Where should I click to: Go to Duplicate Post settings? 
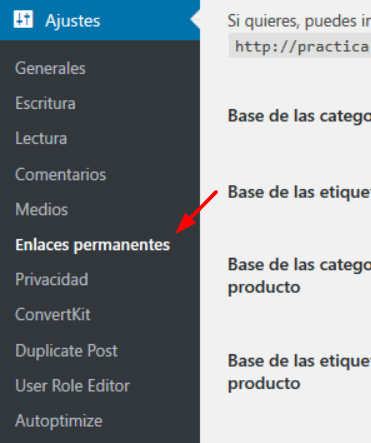66,351
